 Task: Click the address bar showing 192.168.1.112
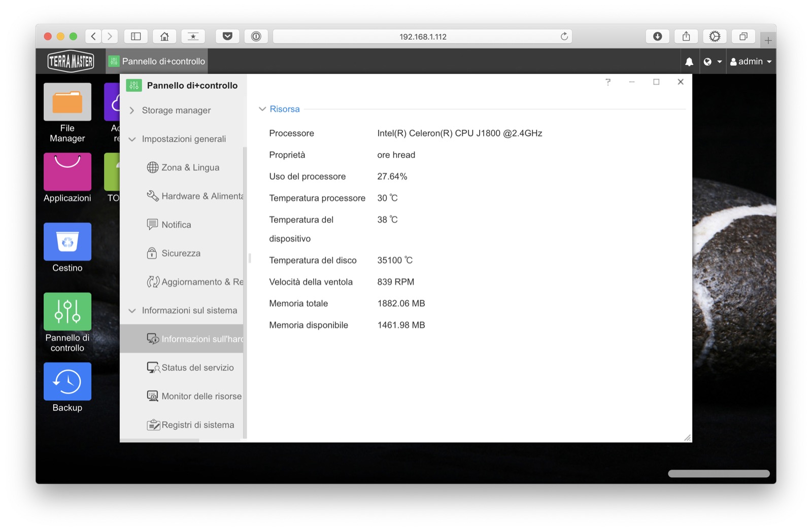point(423,37)
